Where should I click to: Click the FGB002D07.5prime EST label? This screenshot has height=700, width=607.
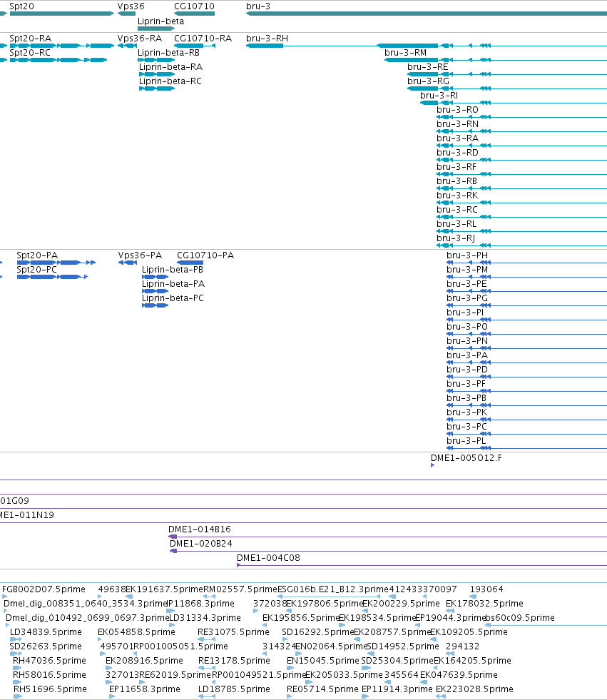pos(44,589)
